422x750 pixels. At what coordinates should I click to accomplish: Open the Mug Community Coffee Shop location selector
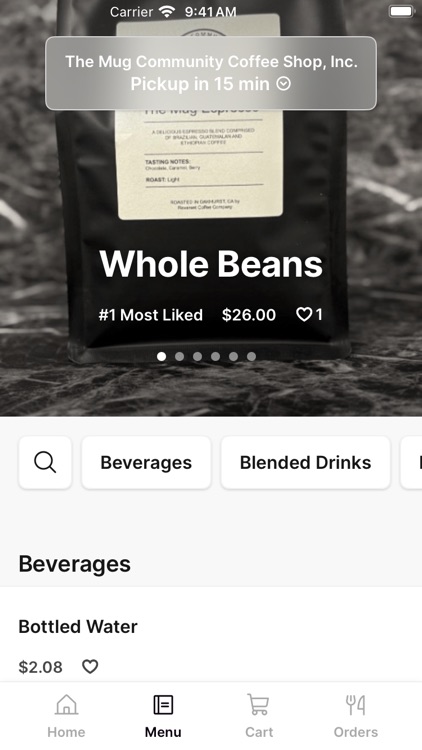tap(211, 73)
